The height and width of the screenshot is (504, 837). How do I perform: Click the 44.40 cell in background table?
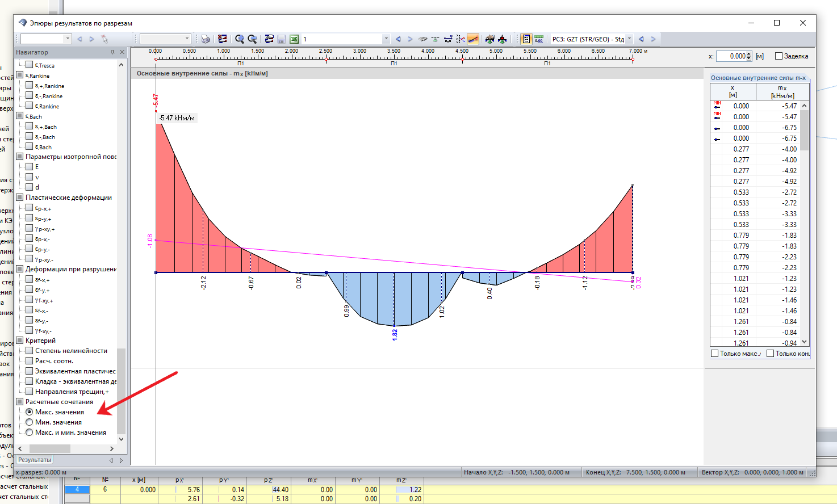pos(281,489)
